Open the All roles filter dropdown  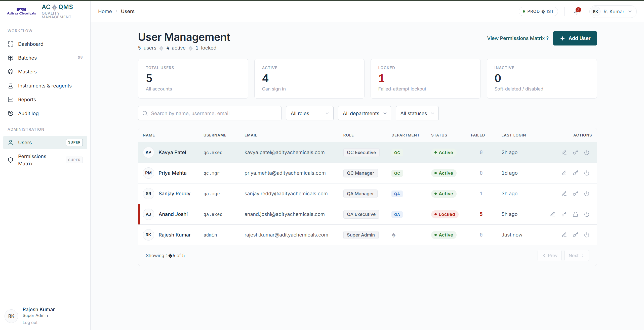[x=310, y=113]
